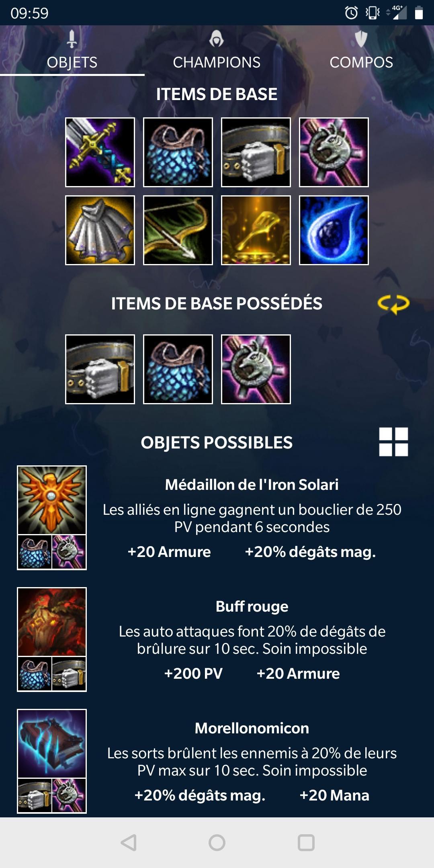Screen dimensions: 434x868
Task: Select the Tear of the Goddess item
Action: pos(334,230)
